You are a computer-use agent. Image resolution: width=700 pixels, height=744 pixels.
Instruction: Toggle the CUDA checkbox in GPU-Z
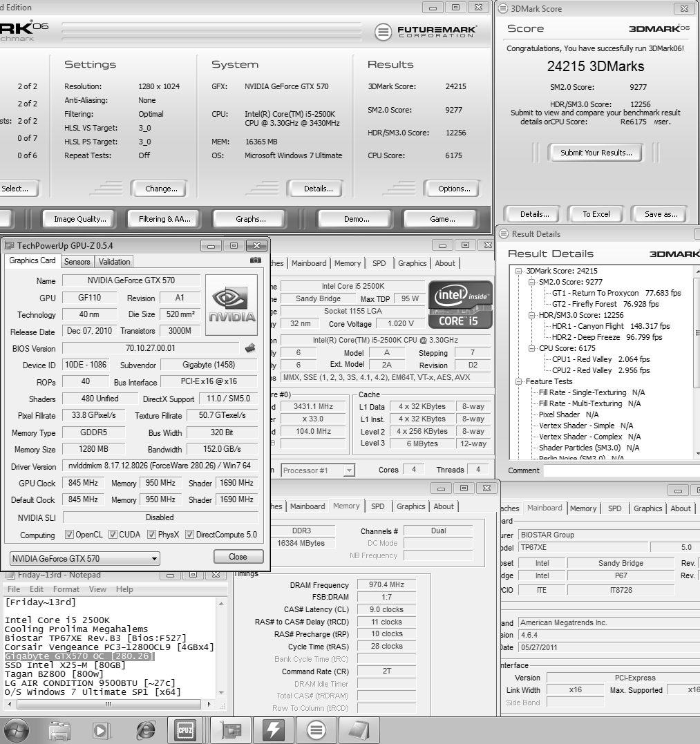click(113, 534)
